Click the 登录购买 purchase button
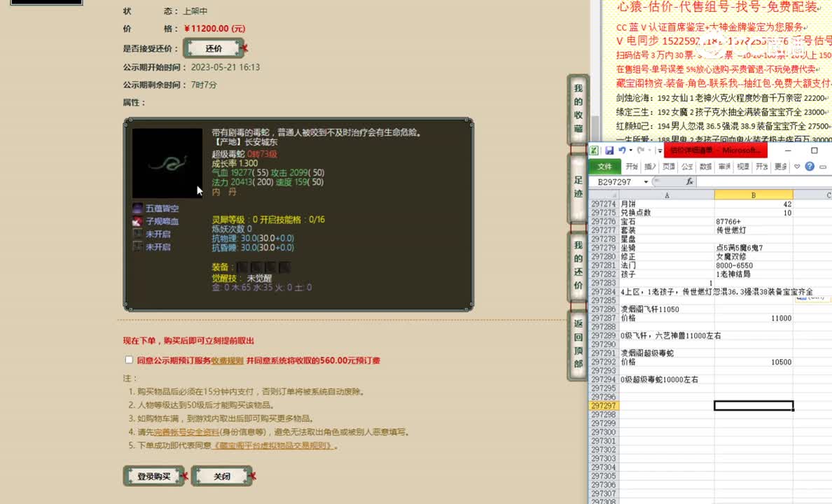The height and width of the screenshot is (504, 832). point(153,475)
